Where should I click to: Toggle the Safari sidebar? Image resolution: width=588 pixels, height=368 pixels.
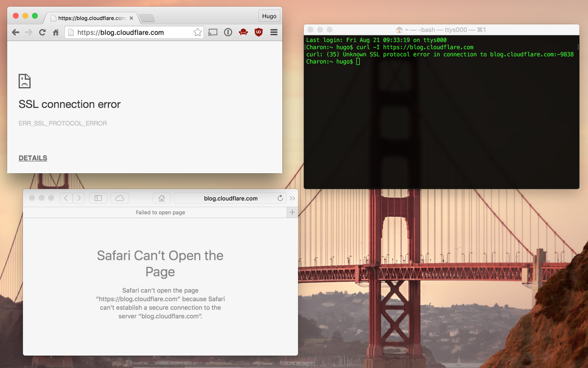point(98,198)
